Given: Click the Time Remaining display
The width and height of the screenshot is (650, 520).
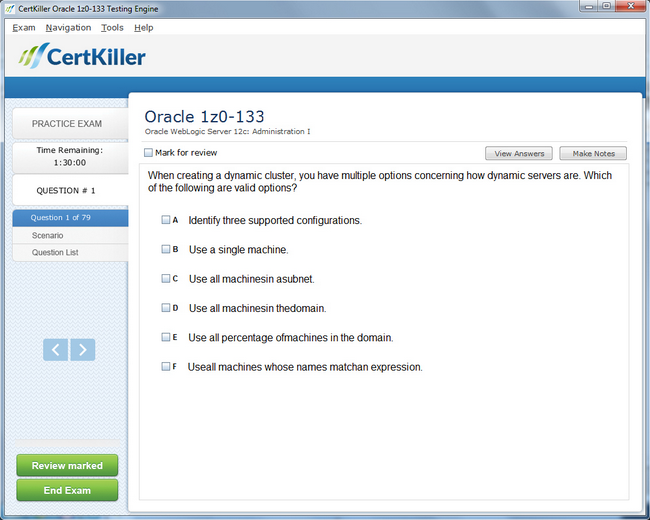Looking at the screenshot, I should point(70,157).
